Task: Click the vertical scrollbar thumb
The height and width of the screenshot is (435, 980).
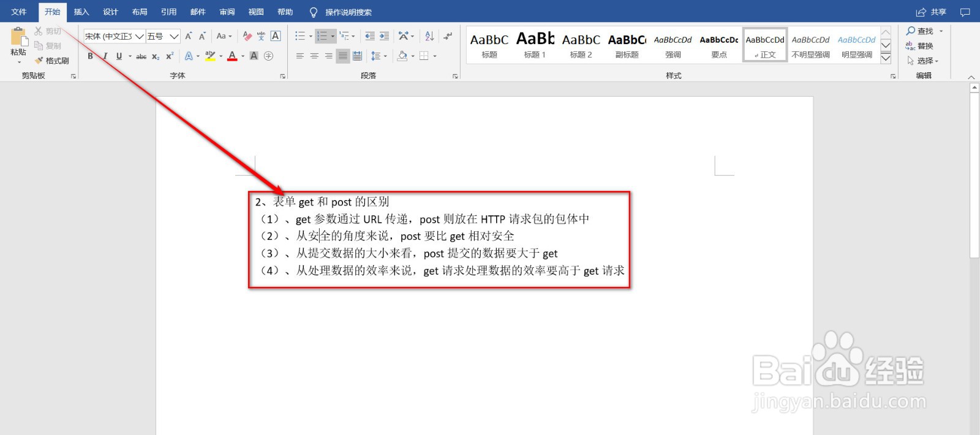Action: [x=974, y=176]
